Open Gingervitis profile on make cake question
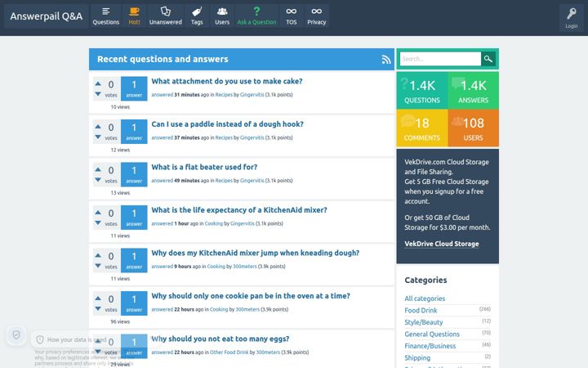The width and height of the screenshot is (588, 368). 252,95
